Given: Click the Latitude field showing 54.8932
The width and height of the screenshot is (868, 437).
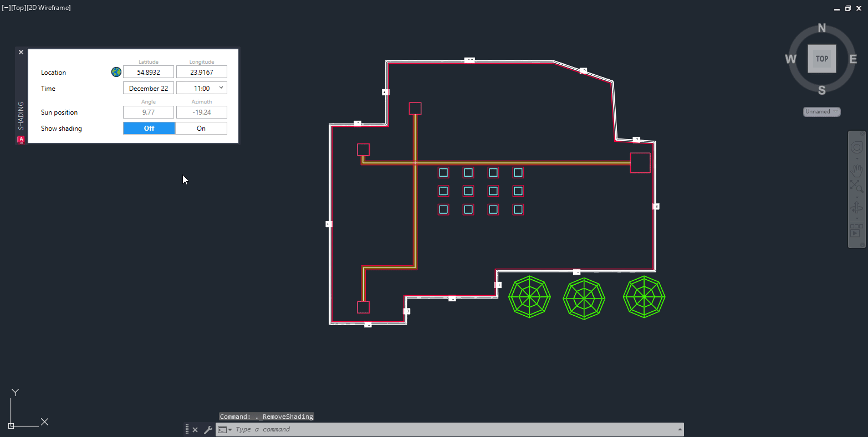Looking at the screenshot, I should (149, 72).
